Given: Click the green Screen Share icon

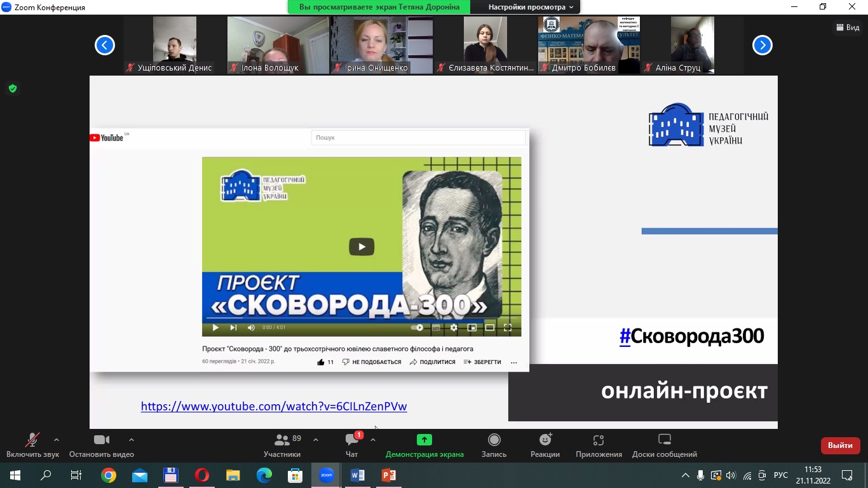Looking at the screenshot, I should (x=424, y=440).
